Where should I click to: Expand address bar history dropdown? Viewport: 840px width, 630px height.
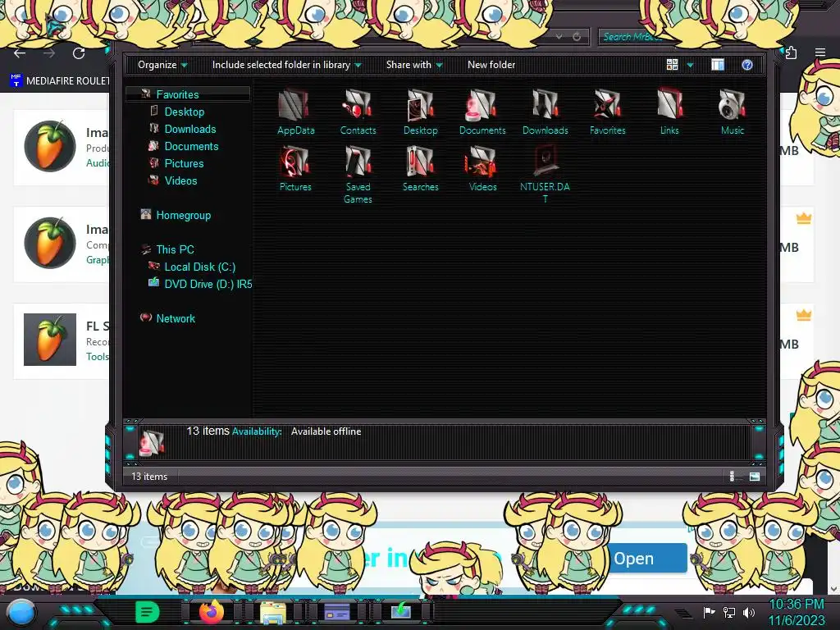(559, 36)
